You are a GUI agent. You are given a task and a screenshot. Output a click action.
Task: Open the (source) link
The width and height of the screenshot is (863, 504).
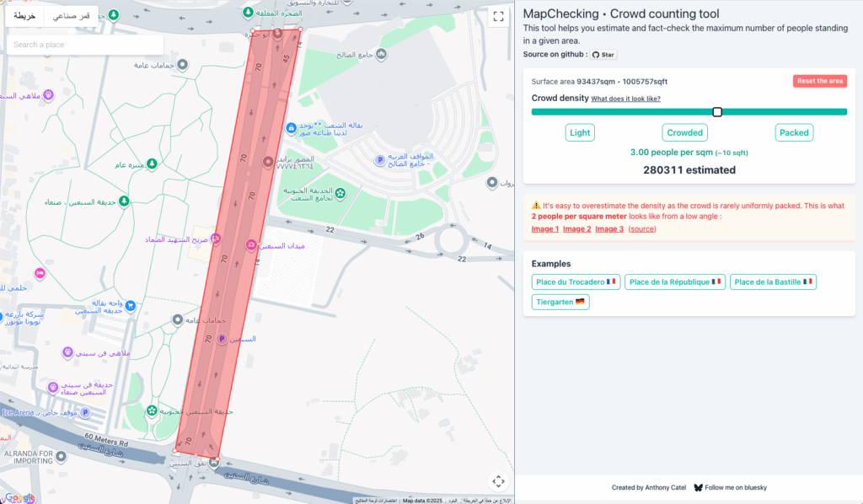click(x=641, y=229)
